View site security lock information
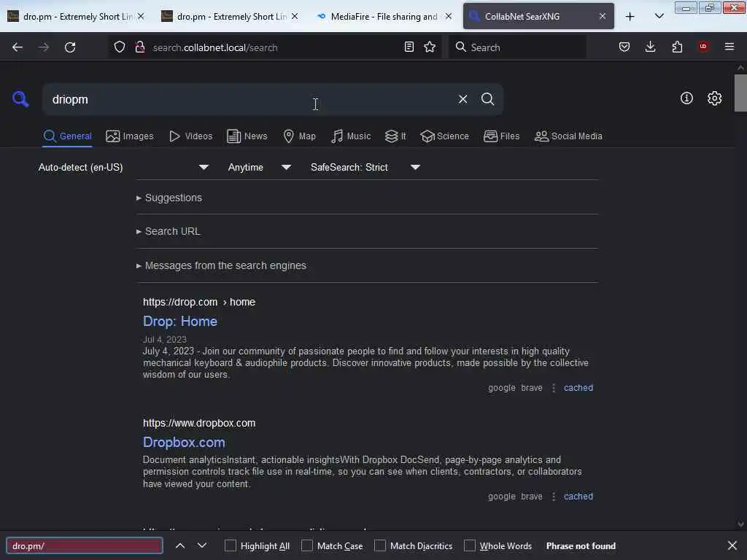The image size is (747, 560). tap(139, 47)
